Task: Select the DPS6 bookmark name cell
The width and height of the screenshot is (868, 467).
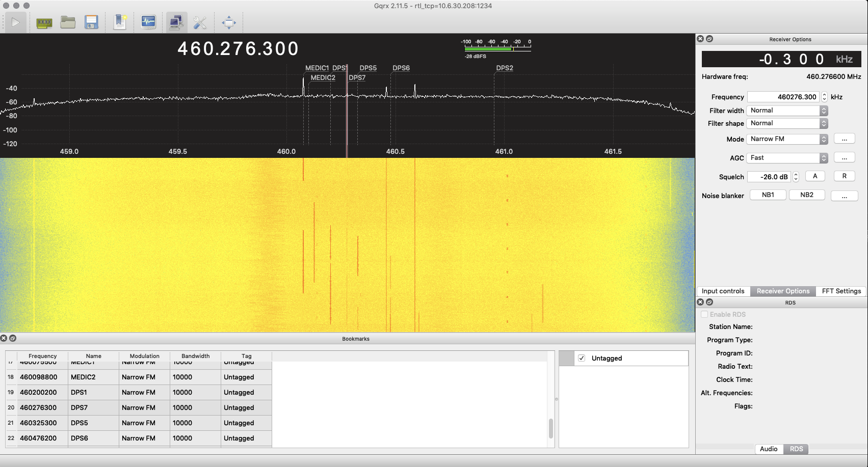Action: pos(94,438)
